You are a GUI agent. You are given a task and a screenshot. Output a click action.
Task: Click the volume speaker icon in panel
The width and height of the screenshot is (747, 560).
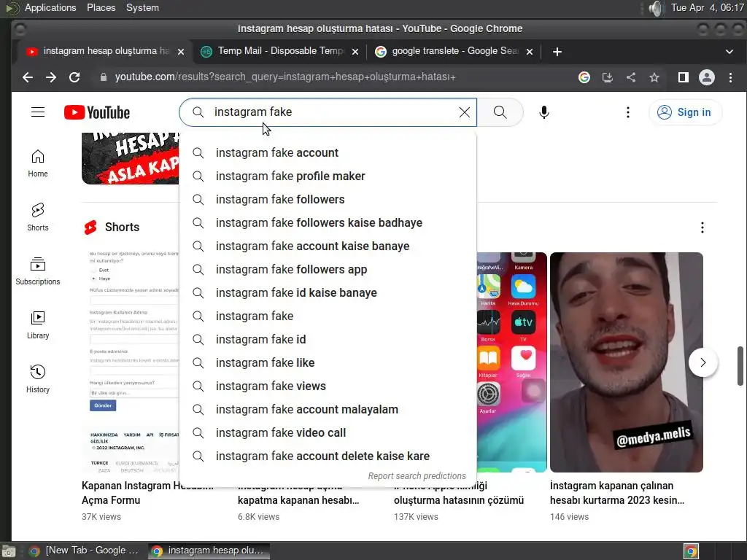656,8
